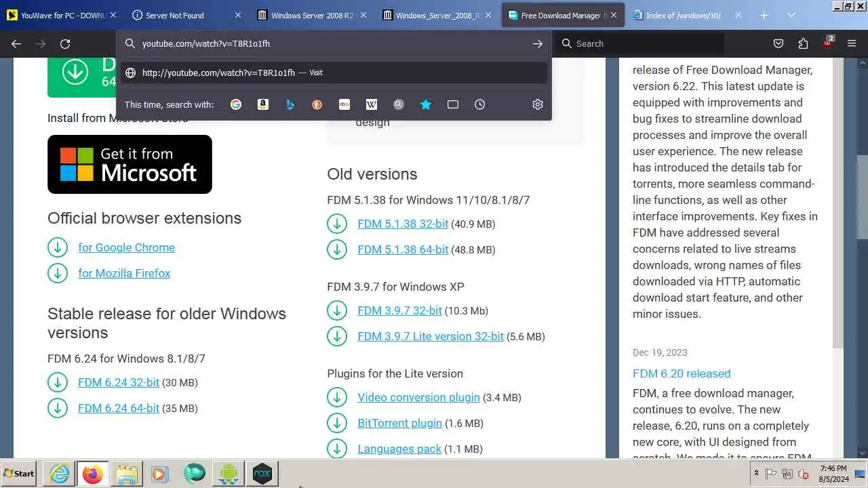Download FDM 6.24 64-bit
Screen dimensions: 868x488
(119, 408)
